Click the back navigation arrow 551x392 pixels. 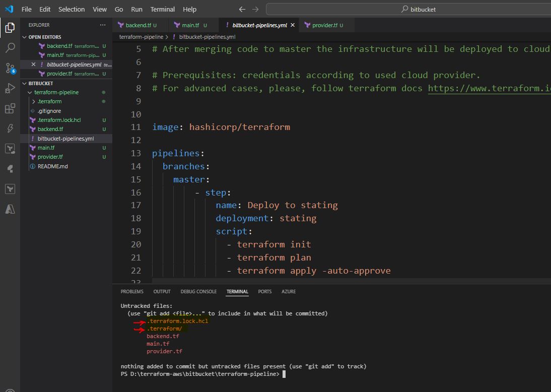(x=242, y=9)
